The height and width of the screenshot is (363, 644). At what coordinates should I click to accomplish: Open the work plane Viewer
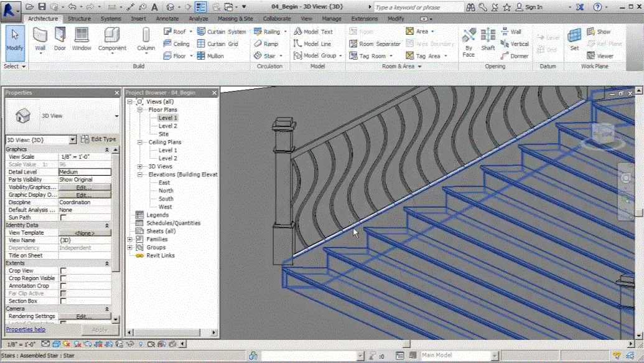click(600, 55)
